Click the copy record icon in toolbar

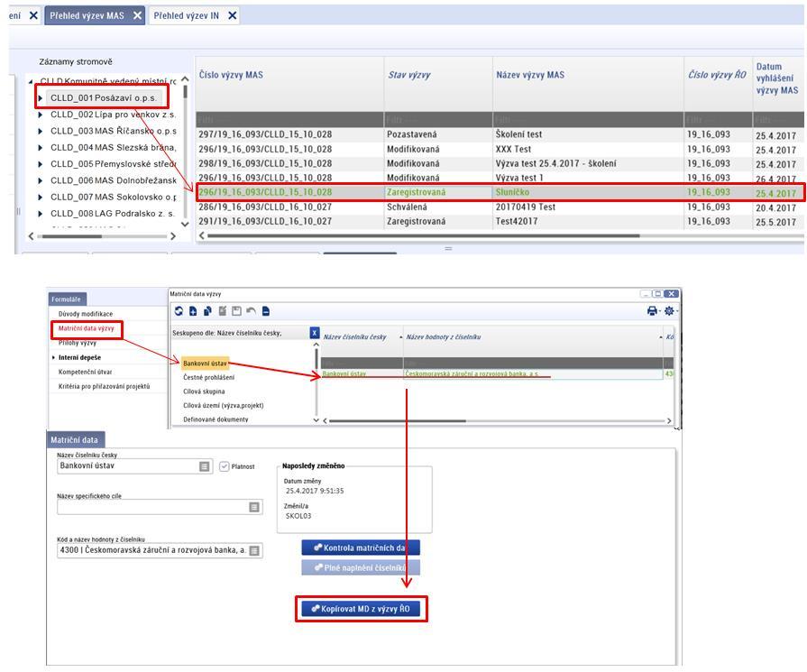tap(207, 311)
